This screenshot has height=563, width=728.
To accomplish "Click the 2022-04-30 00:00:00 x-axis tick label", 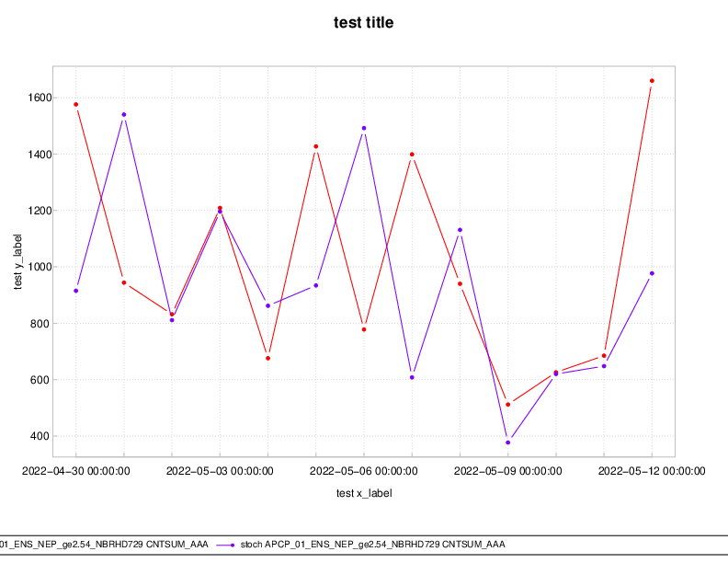I will click(x=76, y=471).
